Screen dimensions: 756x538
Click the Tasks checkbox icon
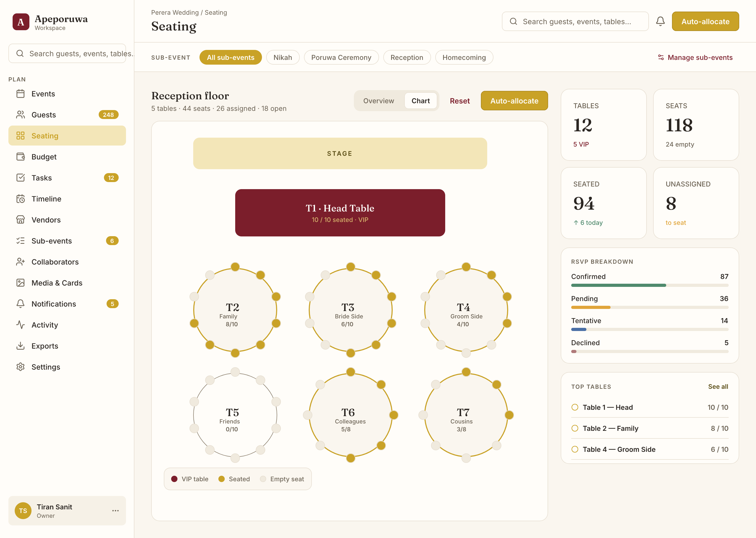tap(20, 178)
